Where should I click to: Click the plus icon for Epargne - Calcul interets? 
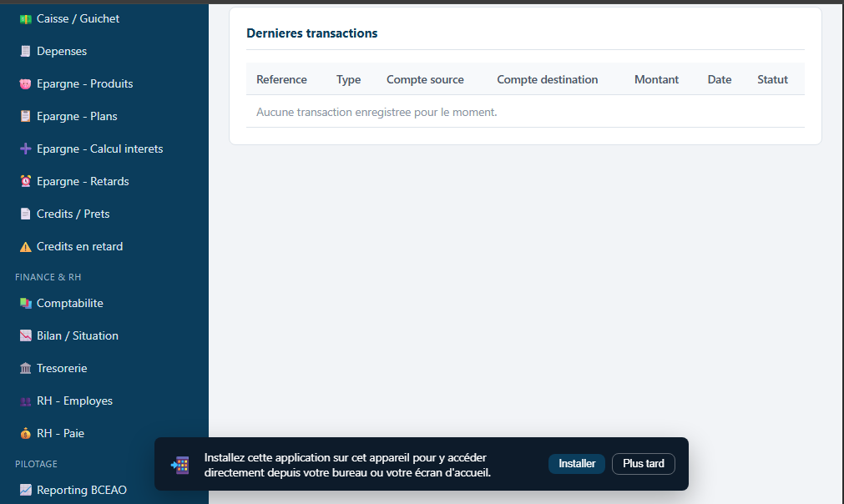25,149
